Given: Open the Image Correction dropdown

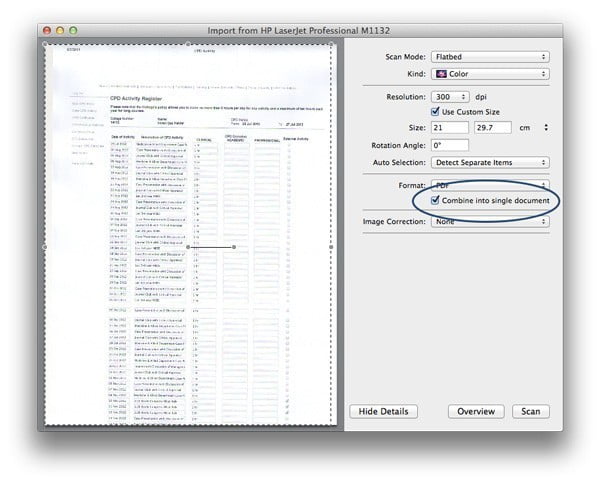Looking at the screenshot, I should pyautogui.click(x=490, y=222).
